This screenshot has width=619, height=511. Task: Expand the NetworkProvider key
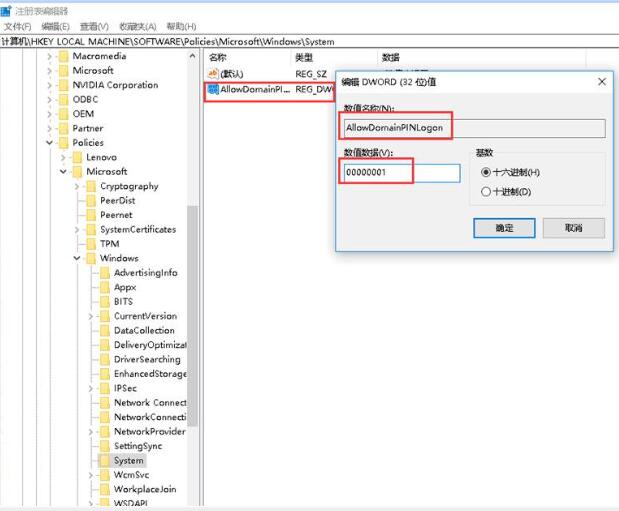point(91,432)
